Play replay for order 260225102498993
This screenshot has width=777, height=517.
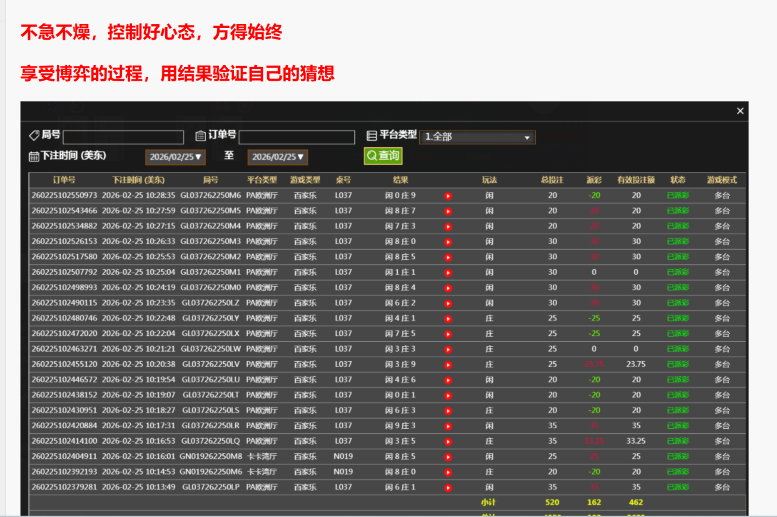click(448, 288)
